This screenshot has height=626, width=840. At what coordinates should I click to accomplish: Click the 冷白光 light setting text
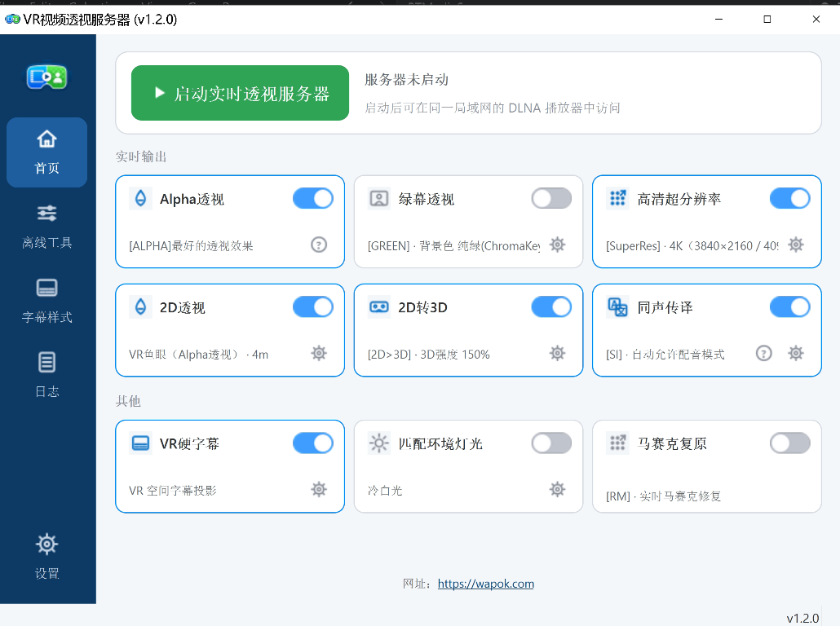(385, 491)
